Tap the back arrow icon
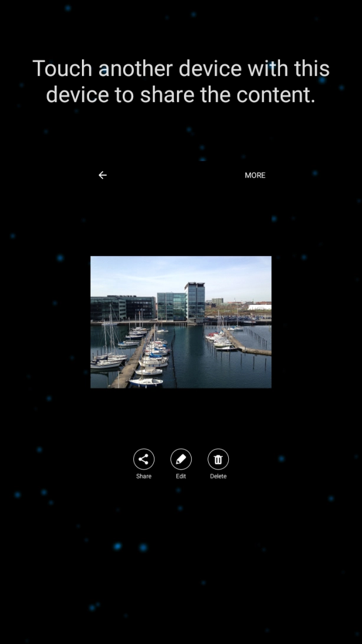 coord(103,175)
